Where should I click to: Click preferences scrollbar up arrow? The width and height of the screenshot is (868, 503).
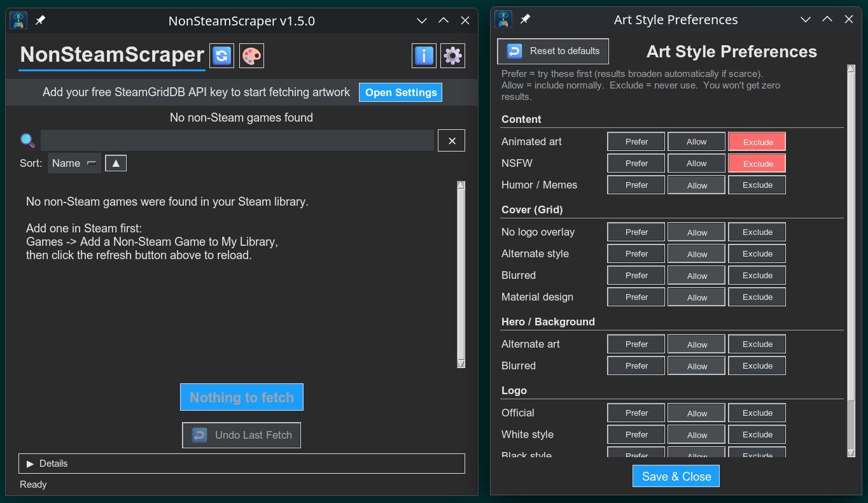851,69
